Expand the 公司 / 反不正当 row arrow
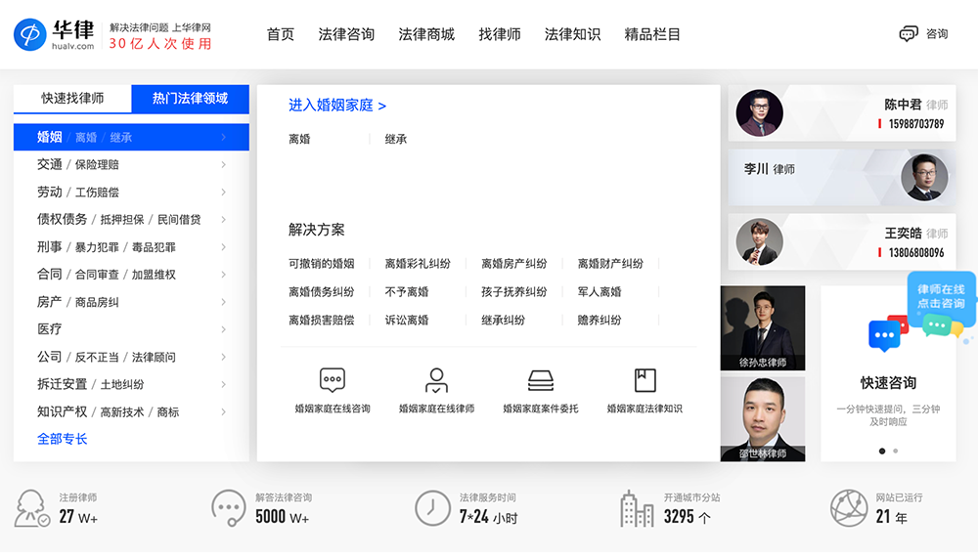The image size is (978, 560). pyautogui.click(x=223, y=357)
